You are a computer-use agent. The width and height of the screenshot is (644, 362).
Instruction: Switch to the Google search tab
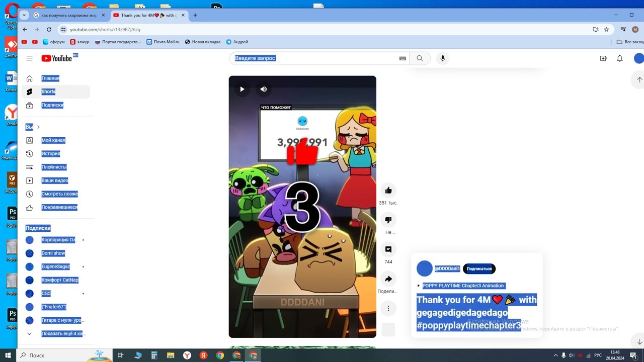(69, 15)
